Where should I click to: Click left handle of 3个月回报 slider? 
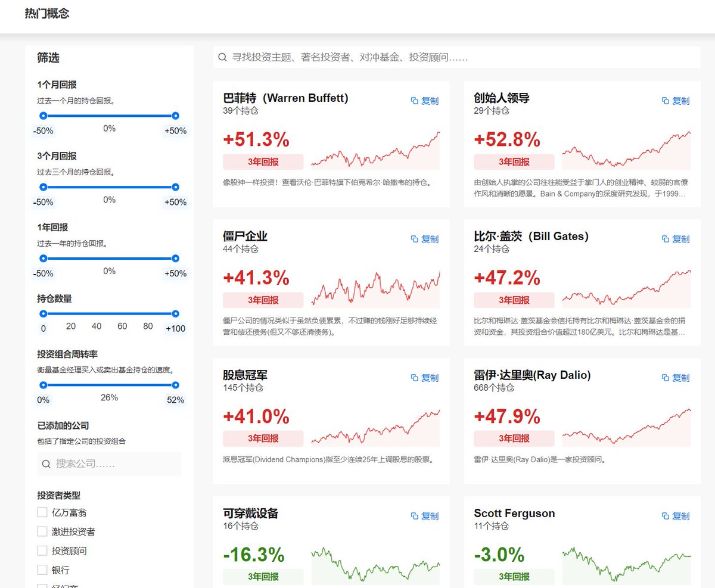pyautogui.click(x=43, y=187)
